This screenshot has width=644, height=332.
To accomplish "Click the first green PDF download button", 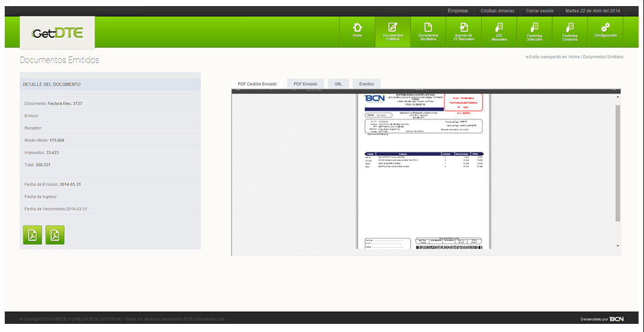I will tap(33, 235).
